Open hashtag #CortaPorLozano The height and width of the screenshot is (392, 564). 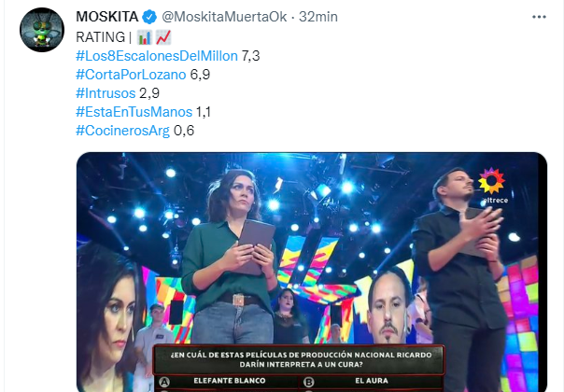point(131,75)
